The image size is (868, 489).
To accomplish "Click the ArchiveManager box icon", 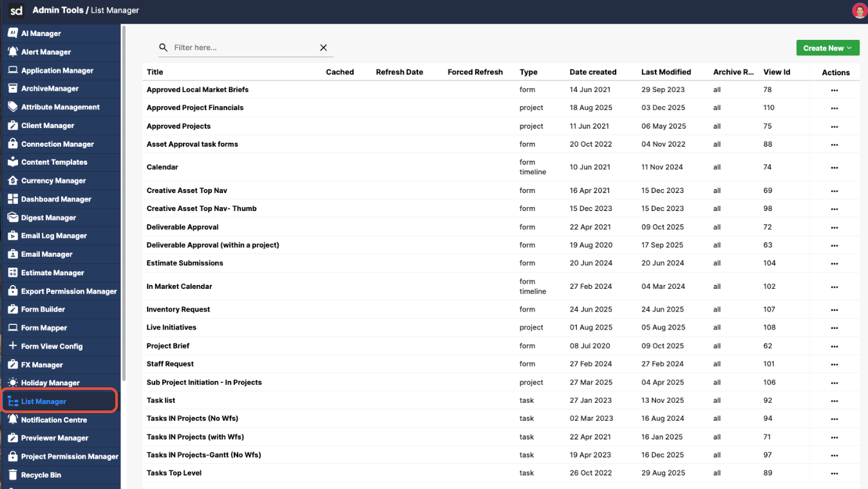I will coord(13,88).
